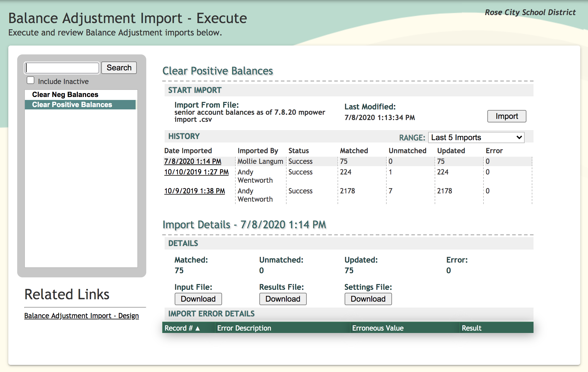Select Clear Positive Balances in the list

click(x=72, y=105)
